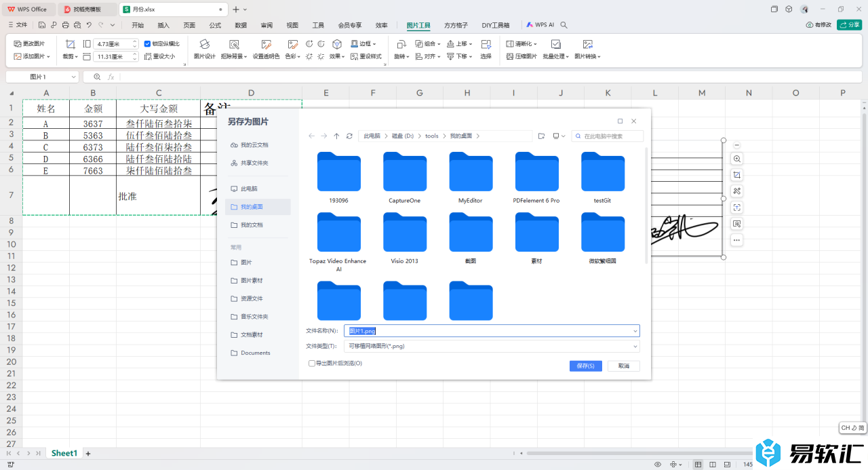This screenshot has height=470, width=868.
Task: Click the 保存(S) button
Action: pos(586,366)
